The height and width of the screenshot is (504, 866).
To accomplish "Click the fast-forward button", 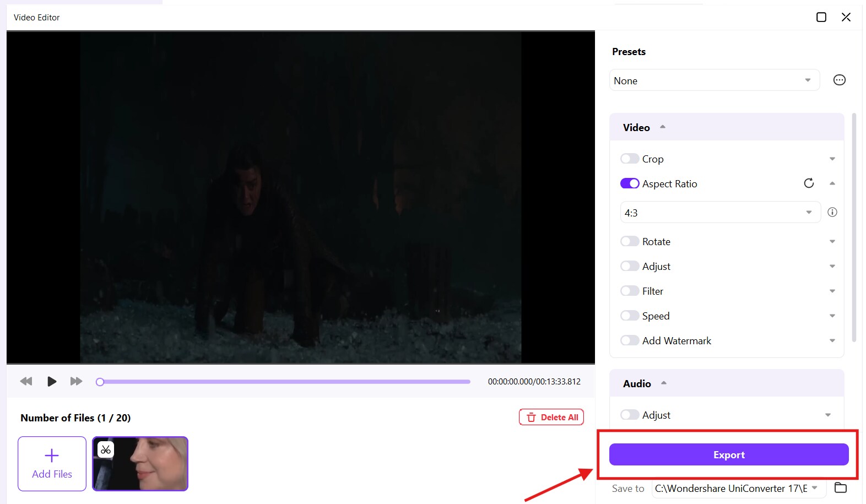I will (76, 381).
